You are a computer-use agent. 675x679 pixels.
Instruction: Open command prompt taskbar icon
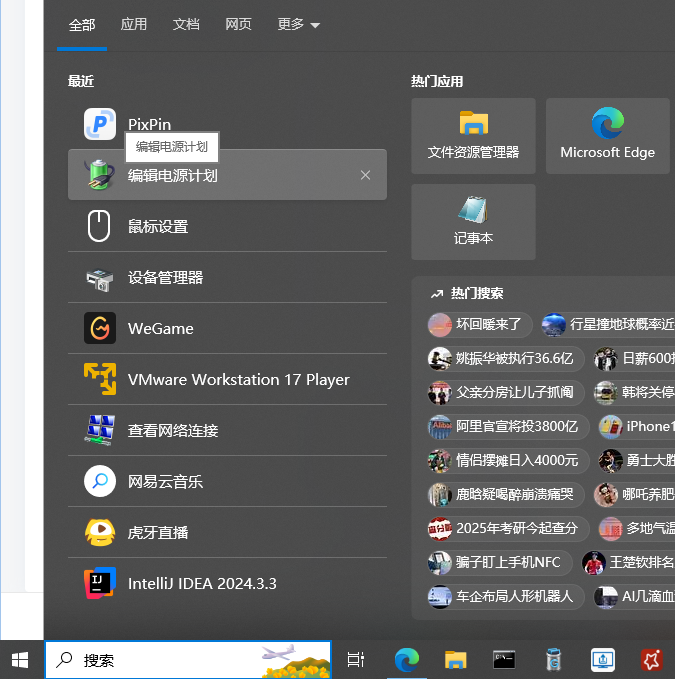(504, 660)
